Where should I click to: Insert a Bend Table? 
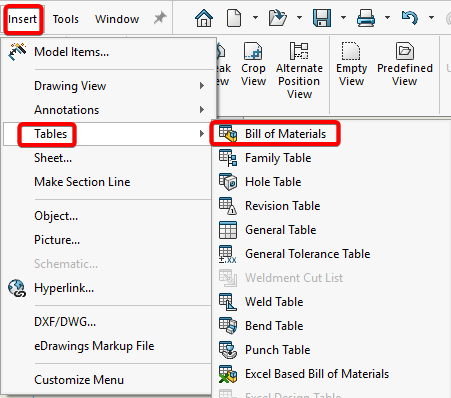click(x=274, y=326)
